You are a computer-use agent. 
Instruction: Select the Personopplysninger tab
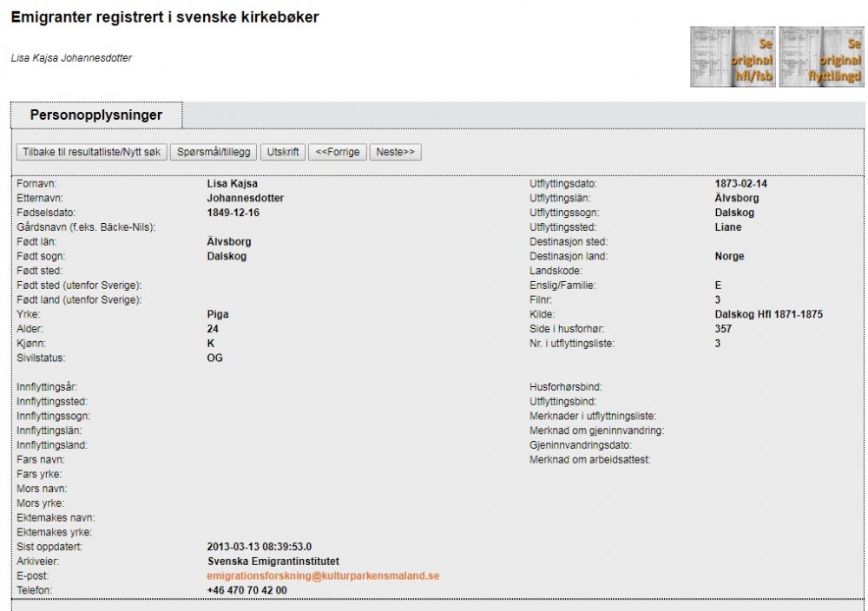95,115
